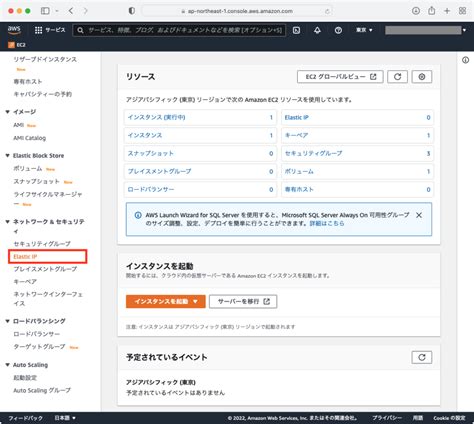Open EC2 グローバルビュー button
Viewport: 474px width, 424px height.
tap(340, 77)
